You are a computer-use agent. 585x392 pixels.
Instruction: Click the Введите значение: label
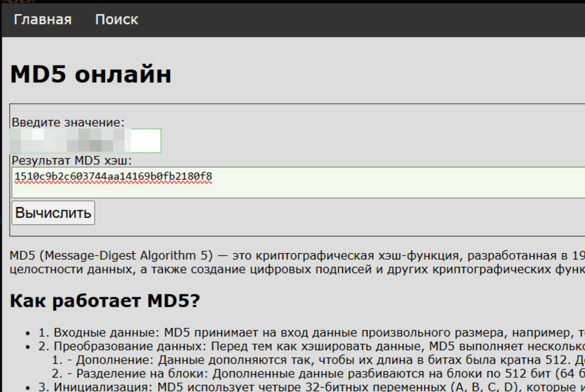[68, 122]
